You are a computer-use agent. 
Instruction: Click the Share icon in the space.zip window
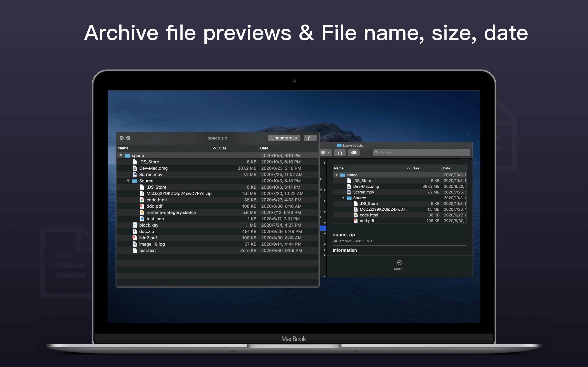[x=310, y=138]
